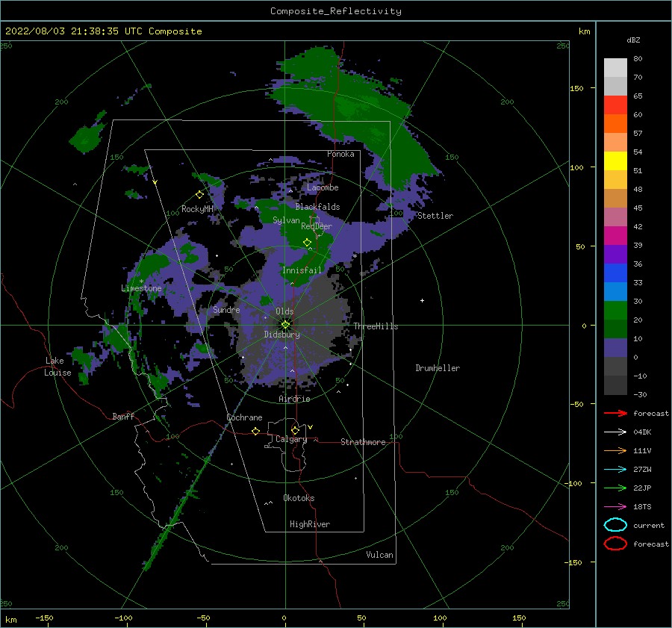The height and width of the screenshot is (628, 672).
Task: Click the RedDeer city label
Action: [x=317, y=226]
